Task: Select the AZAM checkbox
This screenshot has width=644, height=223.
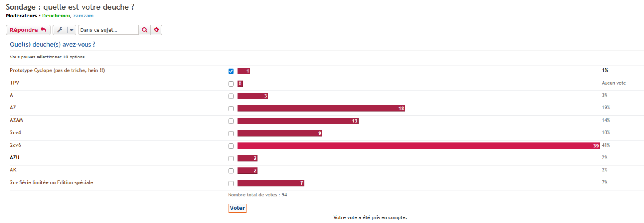Action: (x=231, y=121)
